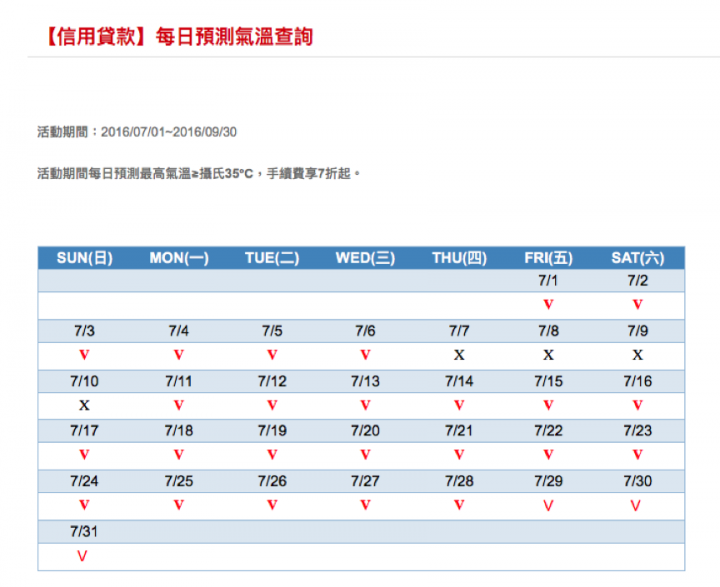Click the red V under 7/6

tap(366, 355)
